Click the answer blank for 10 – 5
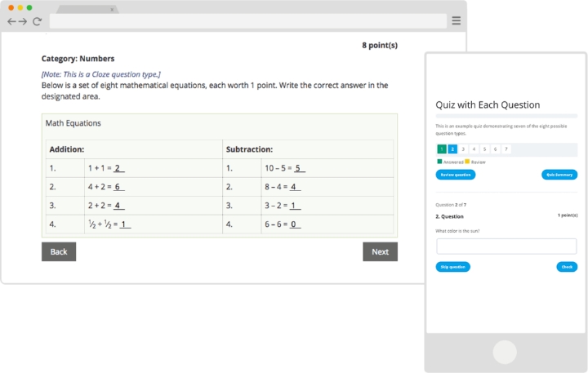The image size is (588, 373). click(299, 168)
